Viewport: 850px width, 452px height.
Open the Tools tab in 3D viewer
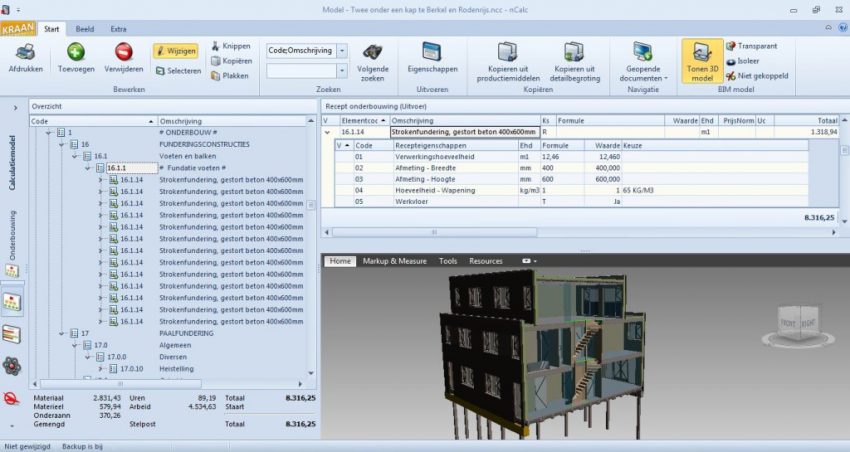(448, 261)
